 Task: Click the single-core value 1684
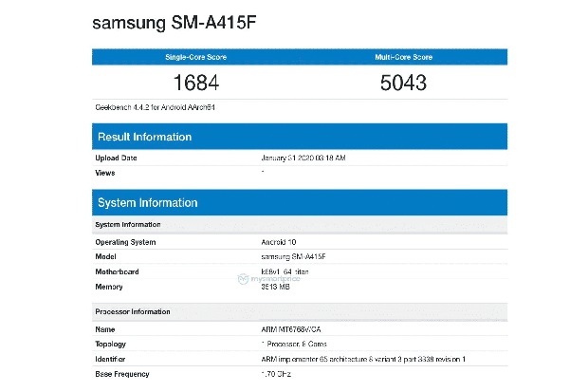[x=196, y=83]
